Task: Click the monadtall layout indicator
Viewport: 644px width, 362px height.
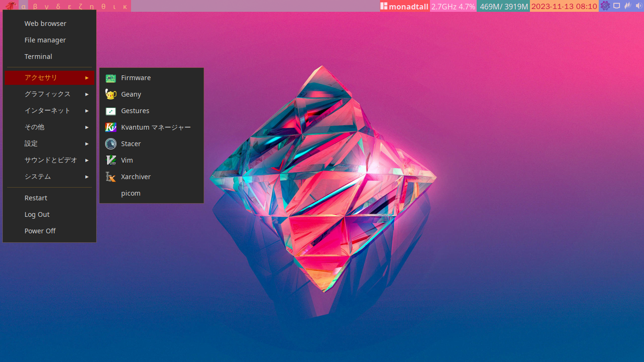Action: (405, 7)
